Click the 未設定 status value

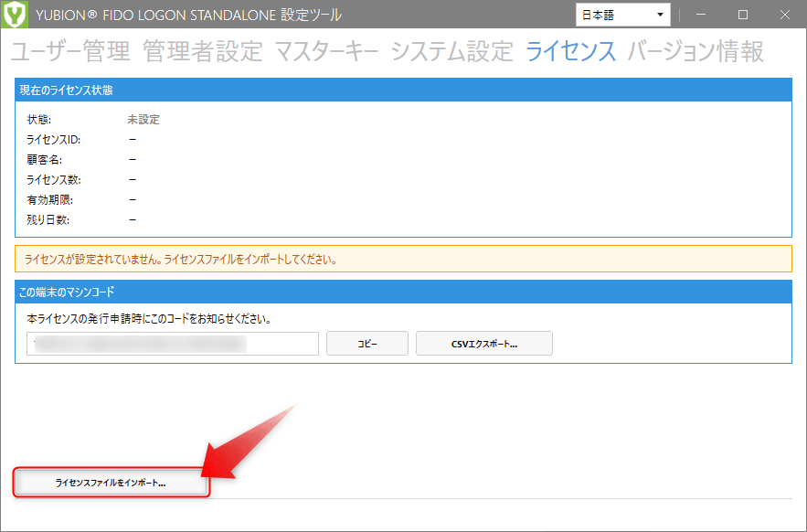point(143,120)
